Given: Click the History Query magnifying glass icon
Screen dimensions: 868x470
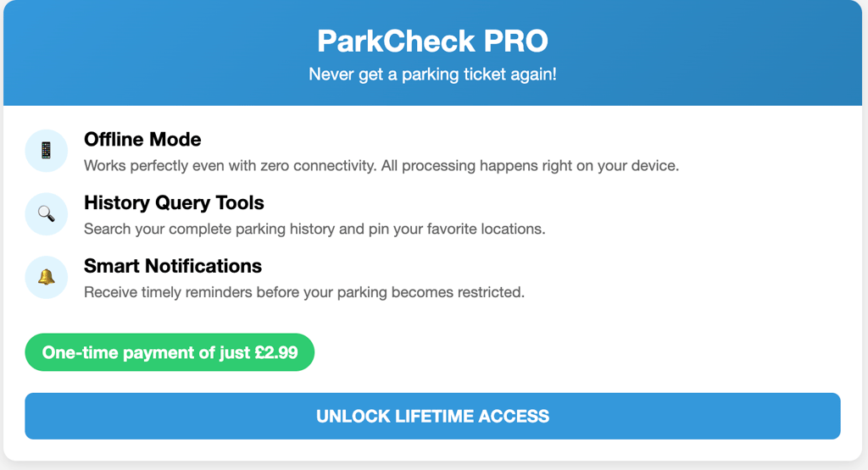Looking at the screenshot, I should [46, 213].
